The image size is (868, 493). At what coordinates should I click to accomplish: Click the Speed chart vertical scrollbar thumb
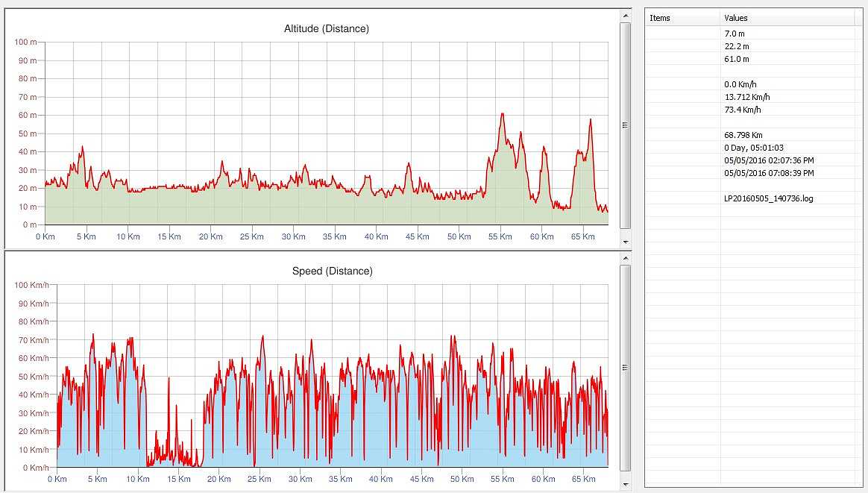[626, 367]
